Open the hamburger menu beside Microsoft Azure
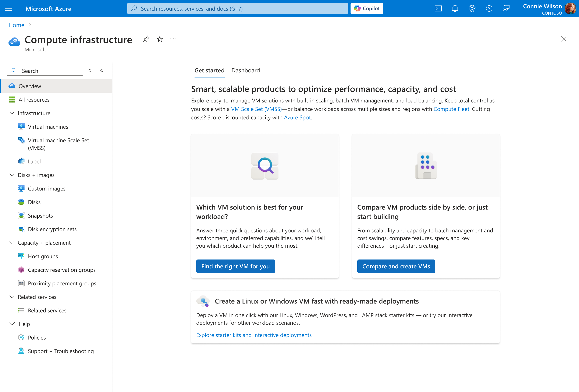The height and width of the screenshot is (392, 579). tap(9, 8)
